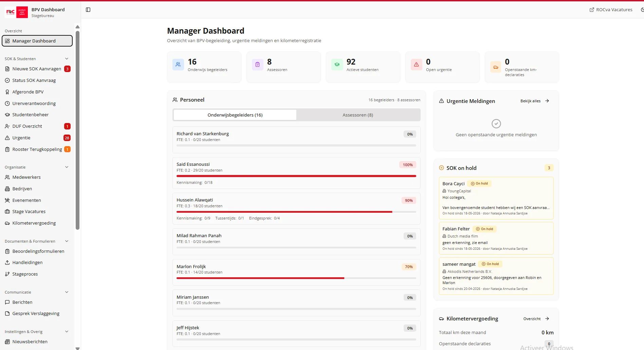
Task: Collapse the Documenten & Formulieren section
Action: (67, 241)
